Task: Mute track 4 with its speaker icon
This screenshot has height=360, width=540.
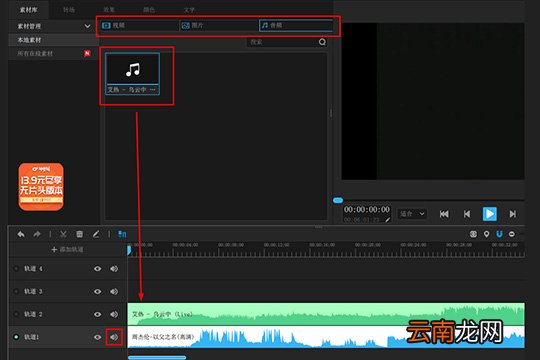Action: click(114, 269)
